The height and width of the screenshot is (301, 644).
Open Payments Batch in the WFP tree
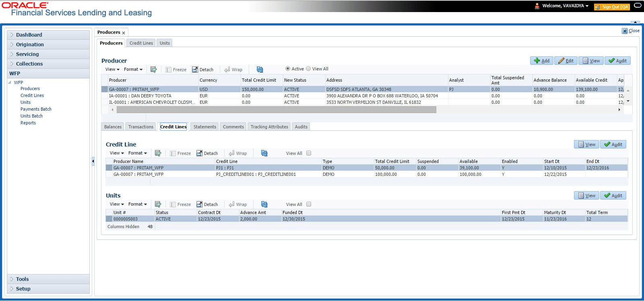point(36,109)
